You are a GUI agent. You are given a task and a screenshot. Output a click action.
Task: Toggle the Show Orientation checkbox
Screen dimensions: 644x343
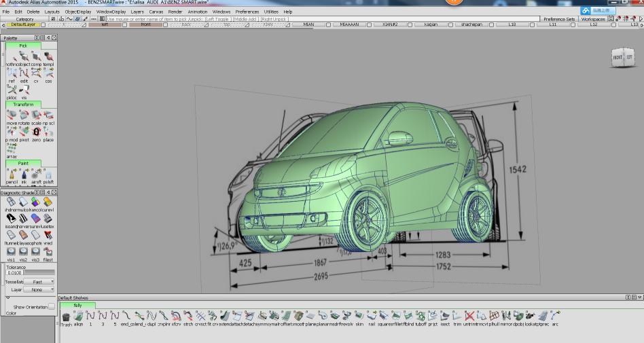52,307
